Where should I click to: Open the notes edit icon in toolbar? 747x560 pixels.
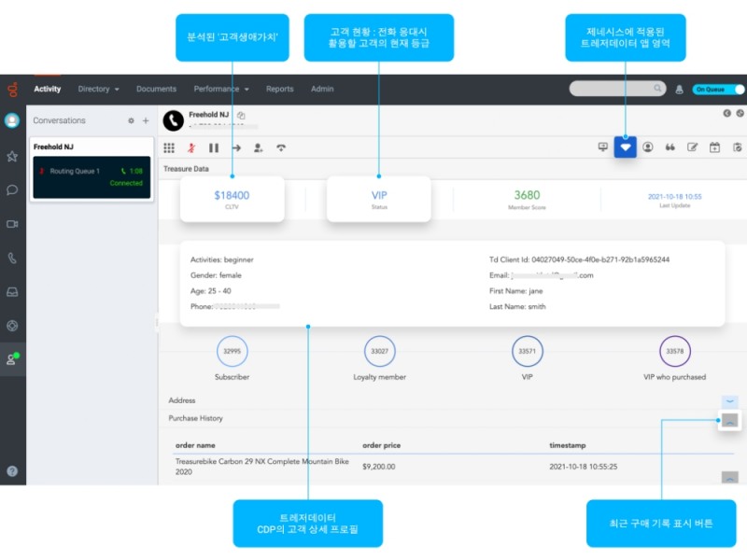coord(692,147)
